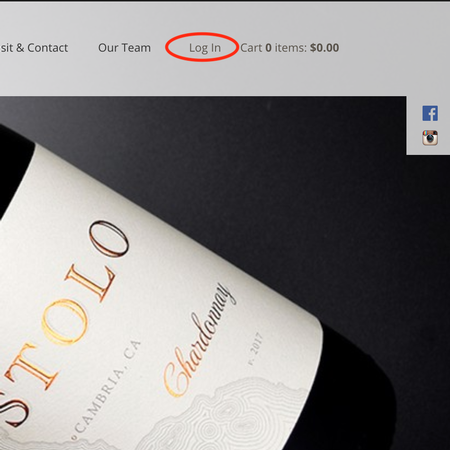Screen dimensions: 450x450
Task: Open the Our Team page
Action: coord(124,48)
